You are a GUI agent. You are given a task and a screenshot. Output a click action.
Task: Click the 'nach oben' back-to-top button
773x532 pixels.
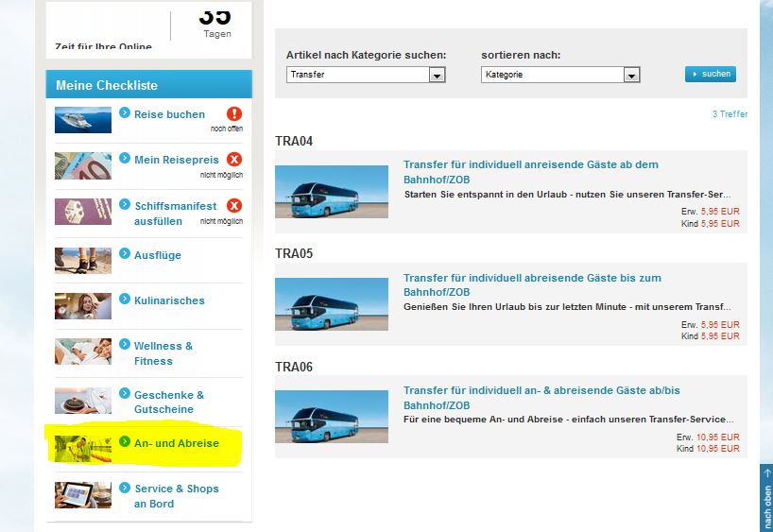pos(765,498)
